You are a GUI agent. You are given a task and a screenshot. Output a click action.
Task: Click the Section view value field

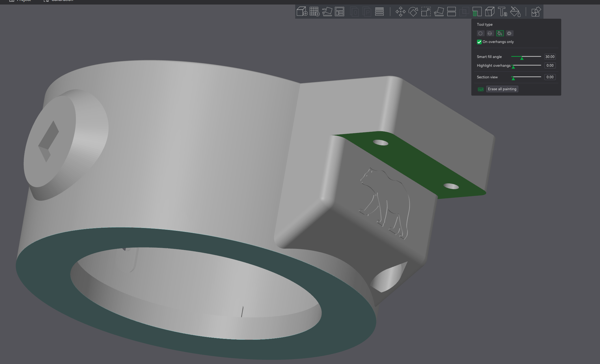(x=550, y=77)
